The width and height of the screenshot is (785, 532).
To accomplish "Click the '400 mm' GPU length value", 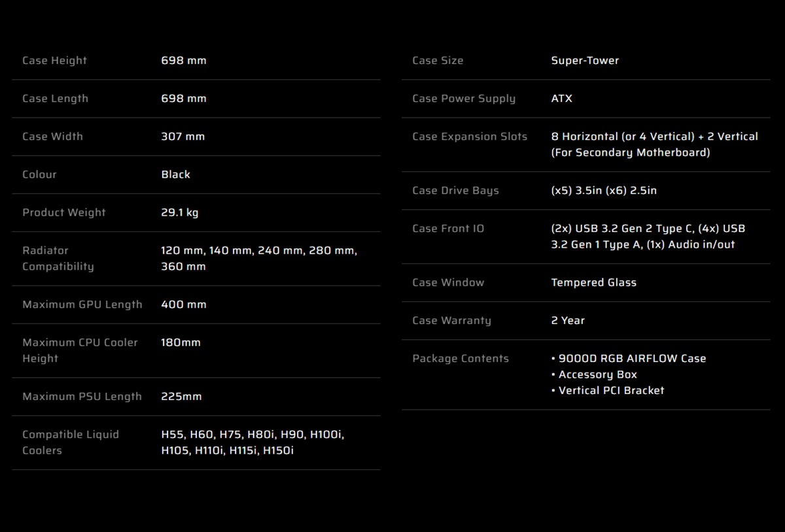I will [x=184, y=305].
